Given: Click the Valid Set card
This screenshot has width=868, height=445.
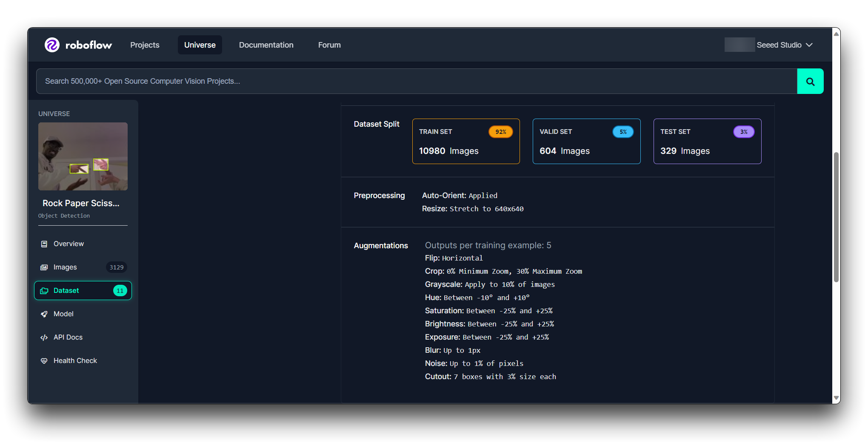Looking at the screenshot, I should tap(586, 141).
